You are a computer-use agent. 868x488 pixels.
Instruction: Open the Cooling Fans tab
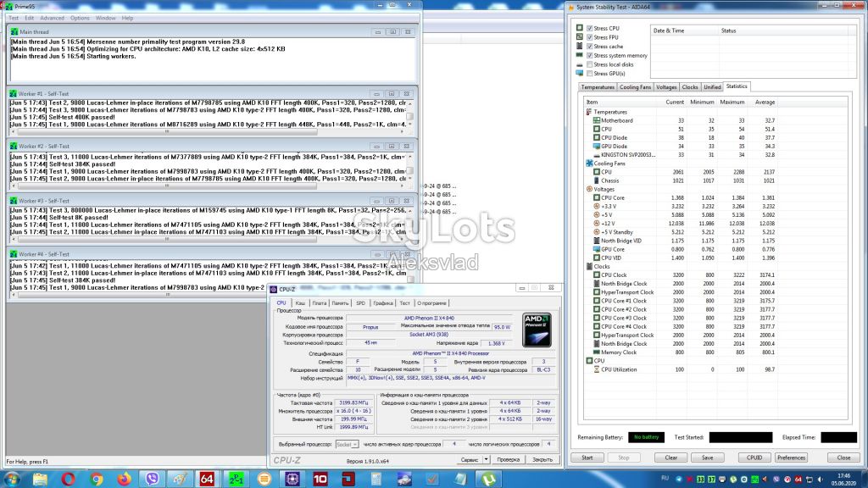pos(635,87)
